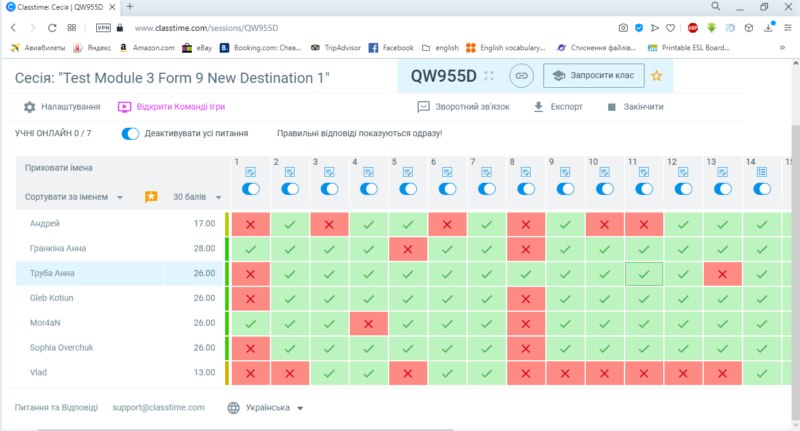The image size is (800, 431).
Task: Click support@classtime.com email link
Action: pos(158,407)
